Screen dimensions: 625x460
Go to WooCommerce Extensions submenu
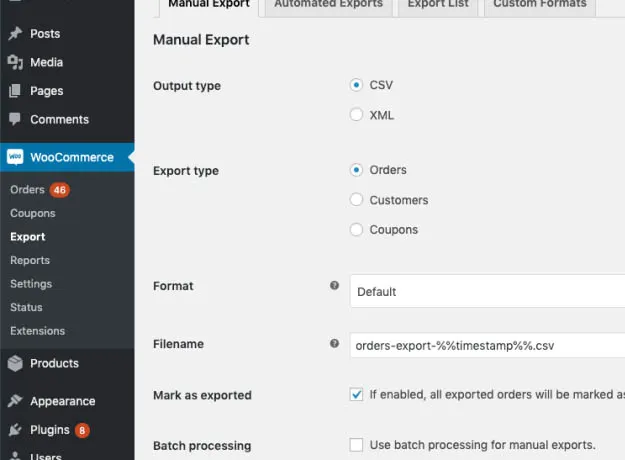coord(37,331)
